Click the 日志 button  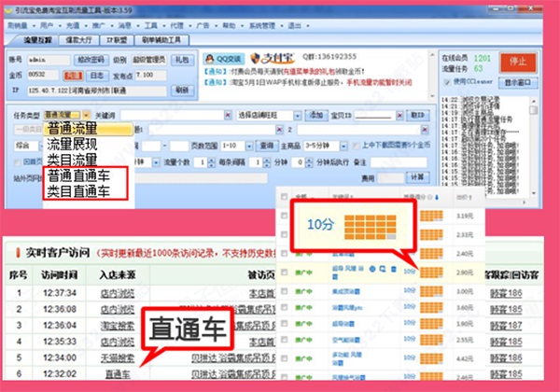coord(97,76)
